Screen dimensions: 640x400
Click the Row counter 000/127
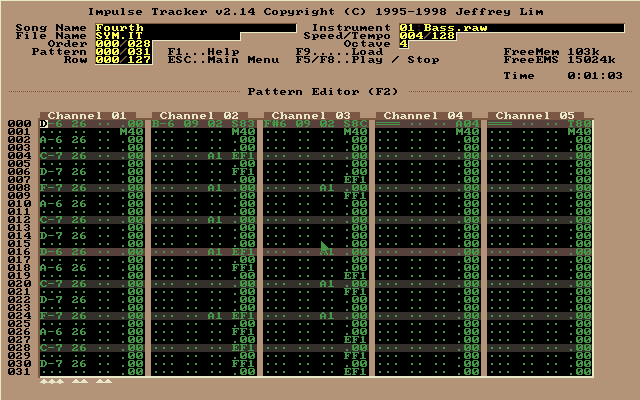[123, 60]
